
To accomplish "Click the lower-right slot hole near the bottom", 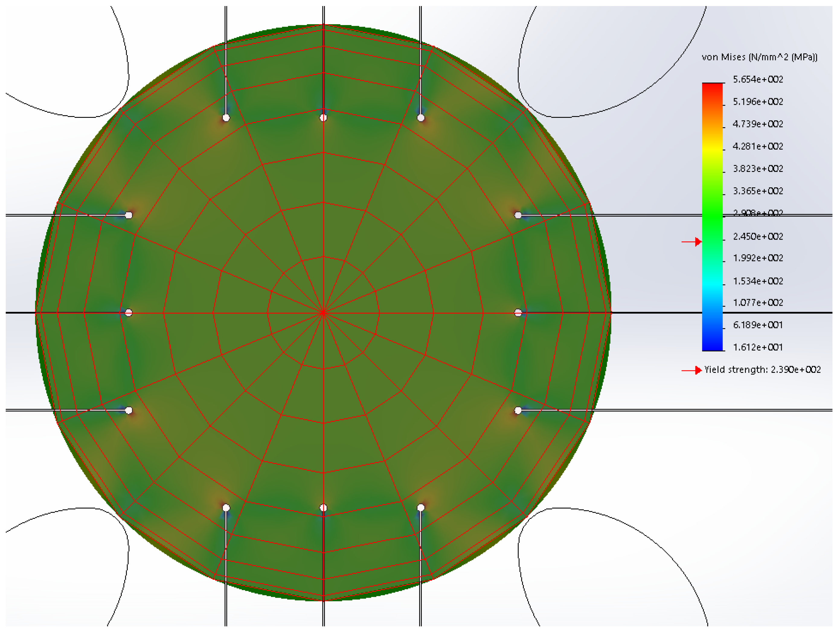I will [x=421, y=508].
